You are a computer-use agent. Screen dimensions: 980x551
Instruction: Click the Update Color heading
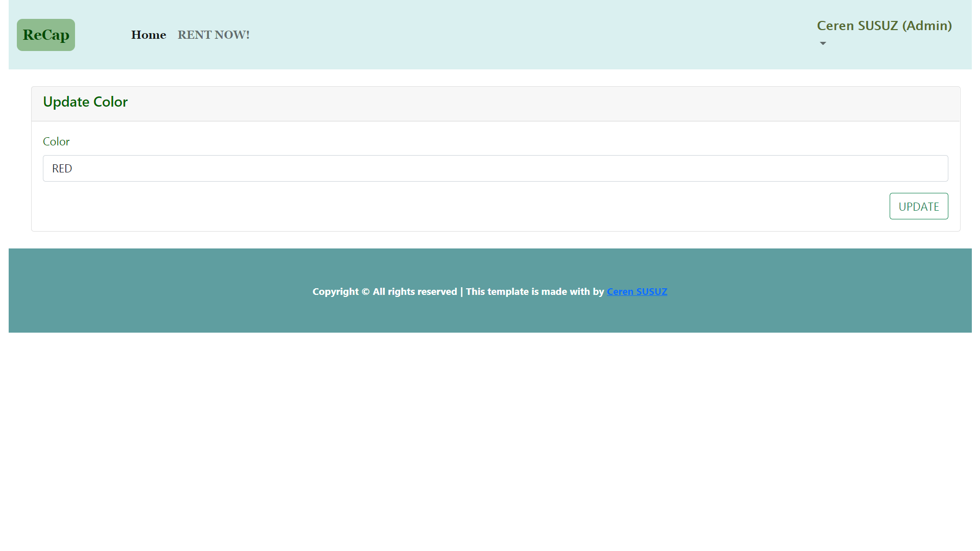(x=85, y=102)
